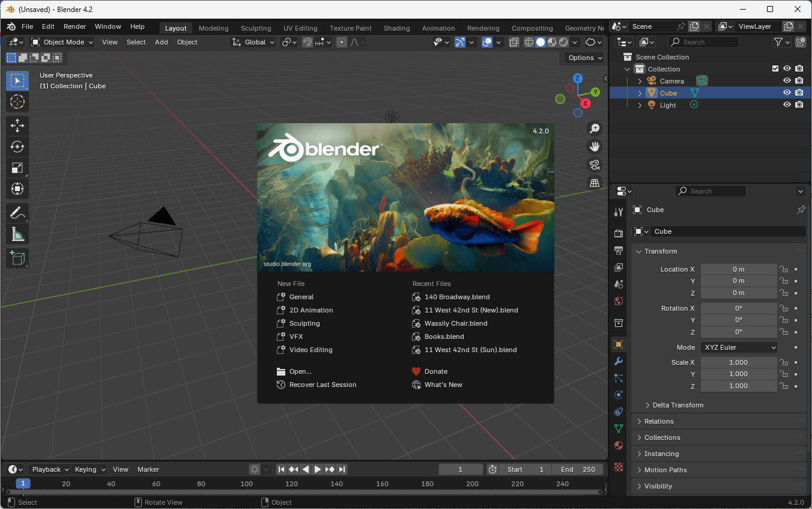The width and height of the screenshot is (812, 509).
Task: Open the Scene properties tab
Action: pos(619,284)
